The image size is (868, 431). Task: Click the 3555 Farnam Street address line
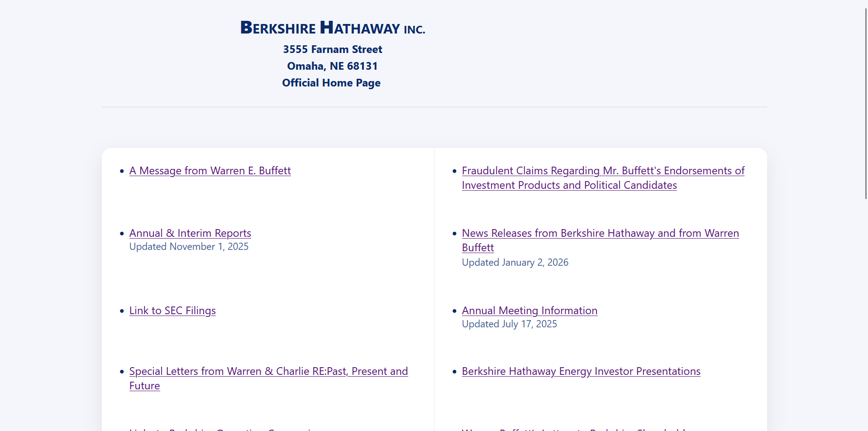point(333,49)
